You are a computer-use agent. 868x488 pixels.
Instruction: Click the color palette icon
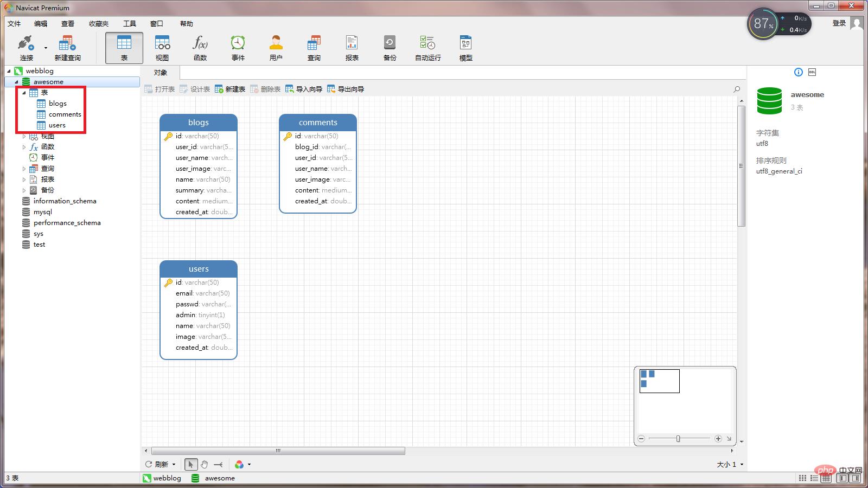click(x=239, y=464)
